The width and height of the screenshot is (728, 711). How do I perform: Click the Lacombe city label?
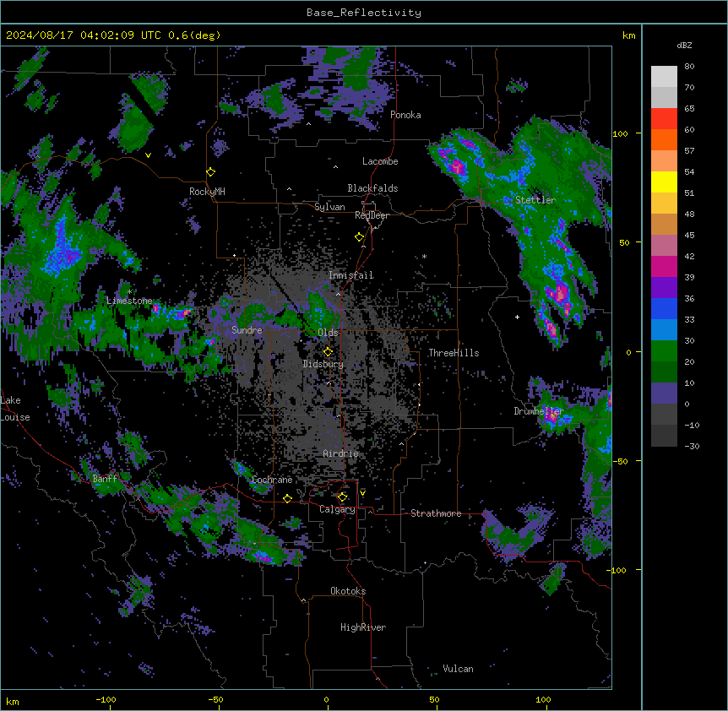point(380,161)
